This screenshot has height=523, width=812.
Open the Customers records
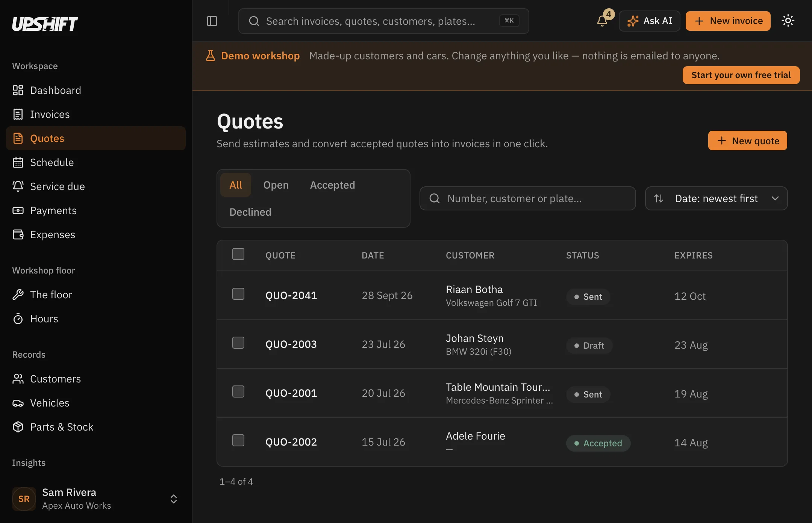point(96,379)
